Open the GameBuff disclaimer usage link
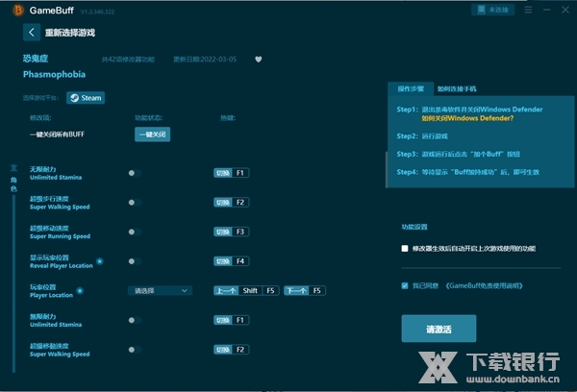 coord(484,285)
